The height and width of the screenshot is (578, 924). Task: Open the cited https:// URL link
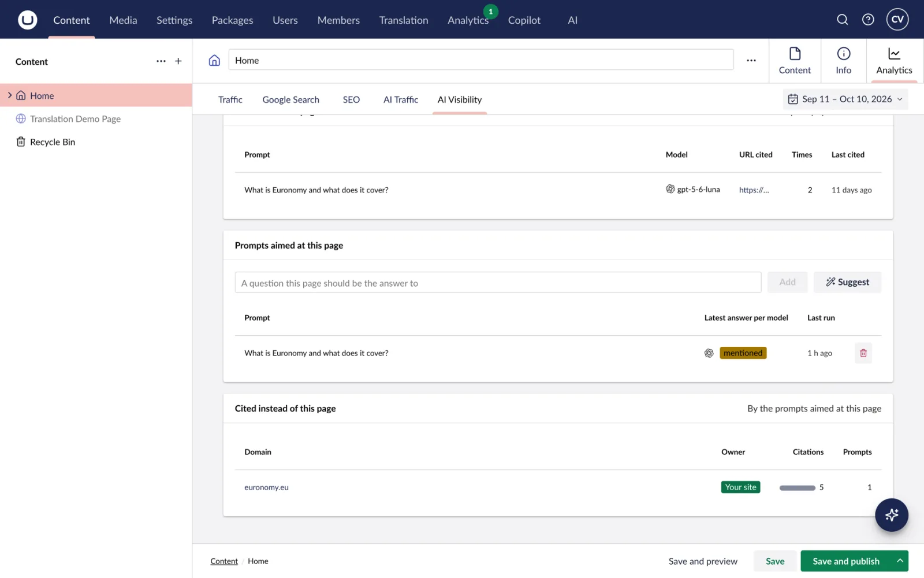pos(754,190)
